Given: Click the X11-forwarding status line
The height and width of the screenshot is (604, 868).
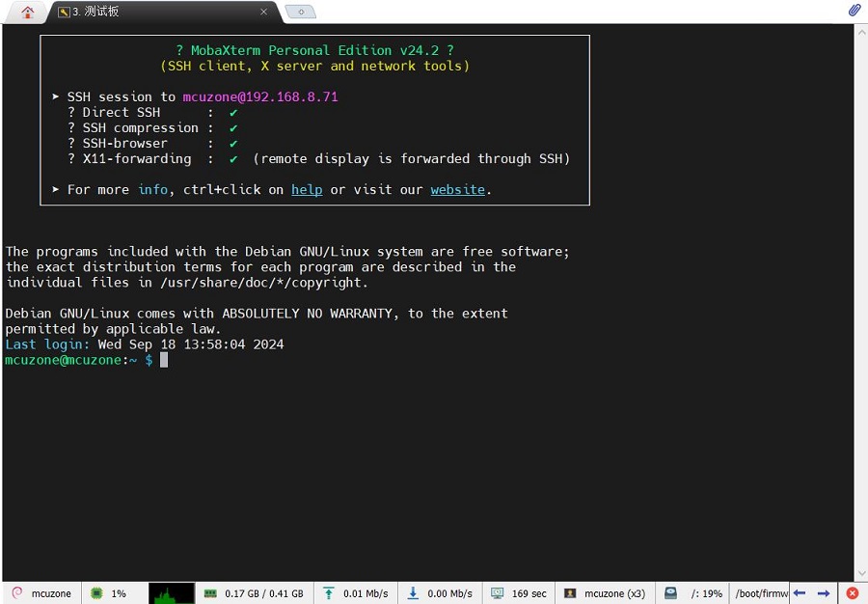Looking at the screenshot, I should click(x=319, y=159).
